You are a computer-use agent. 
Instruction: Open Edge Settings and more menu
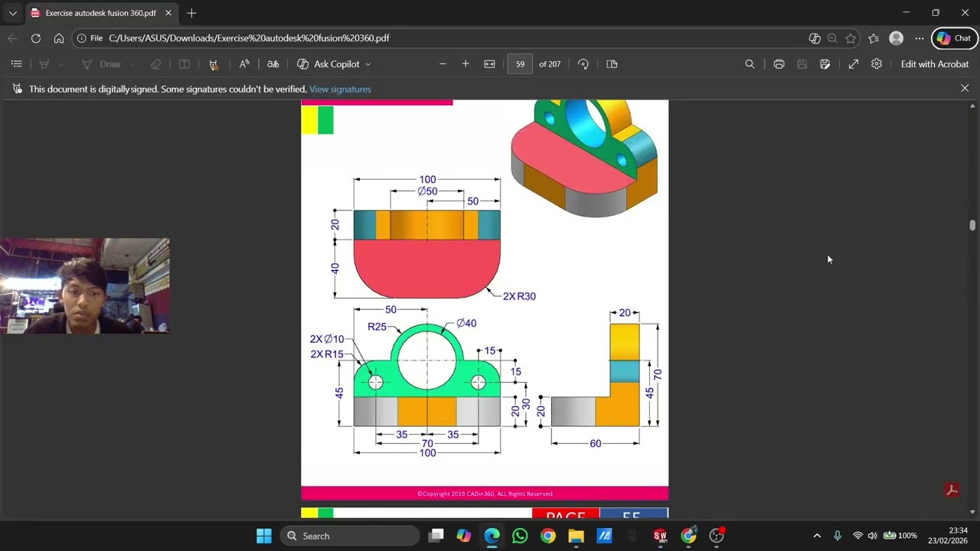920,38
